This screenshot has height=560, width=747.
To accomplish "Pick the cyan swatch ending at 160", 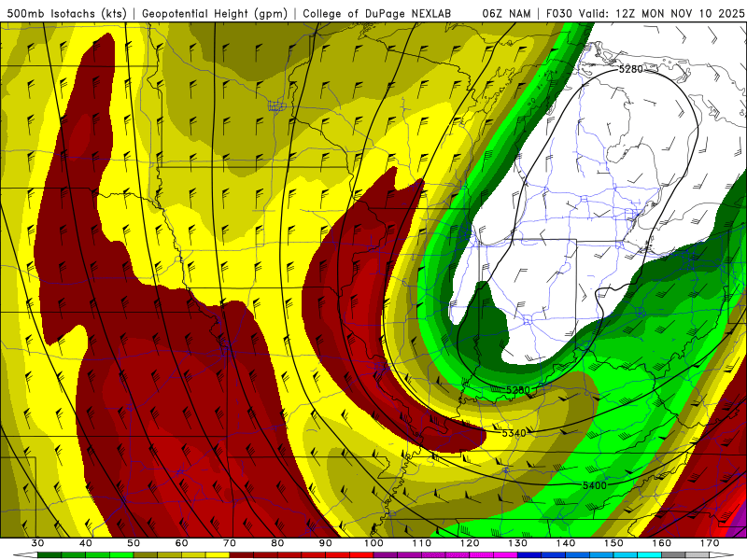I will [650, 555].
